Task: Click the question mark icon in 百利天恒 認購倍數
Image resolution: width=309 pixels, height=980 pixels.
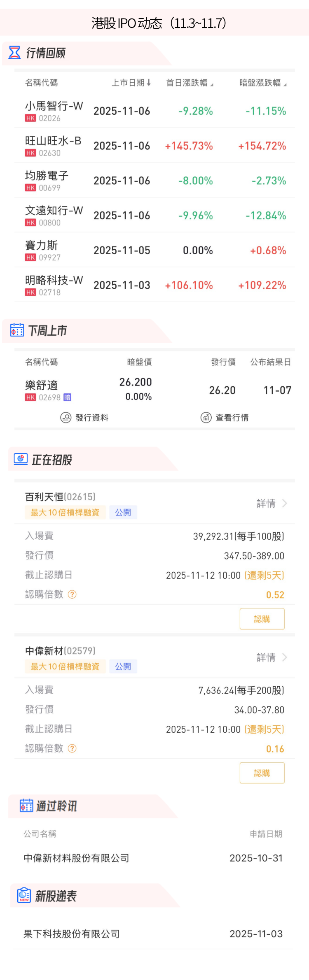Action: click(72, 594)
